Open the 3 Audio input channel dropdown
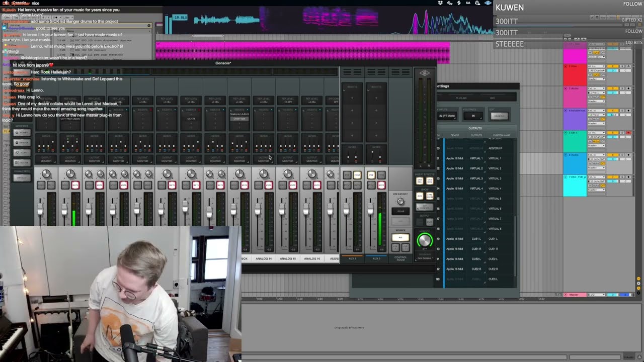The width and height of the screenshot is (644, 362). 597,93
